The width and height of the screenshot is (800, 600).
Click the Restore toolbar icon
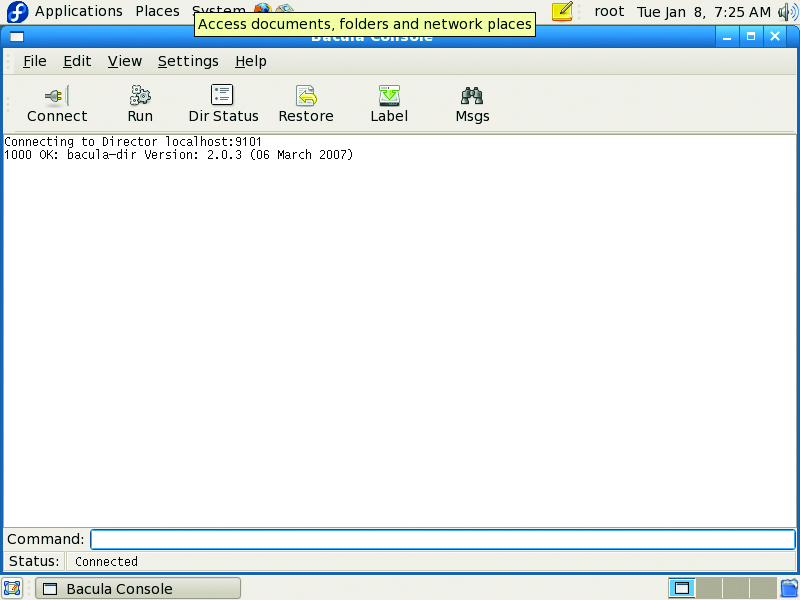(306, 96)
